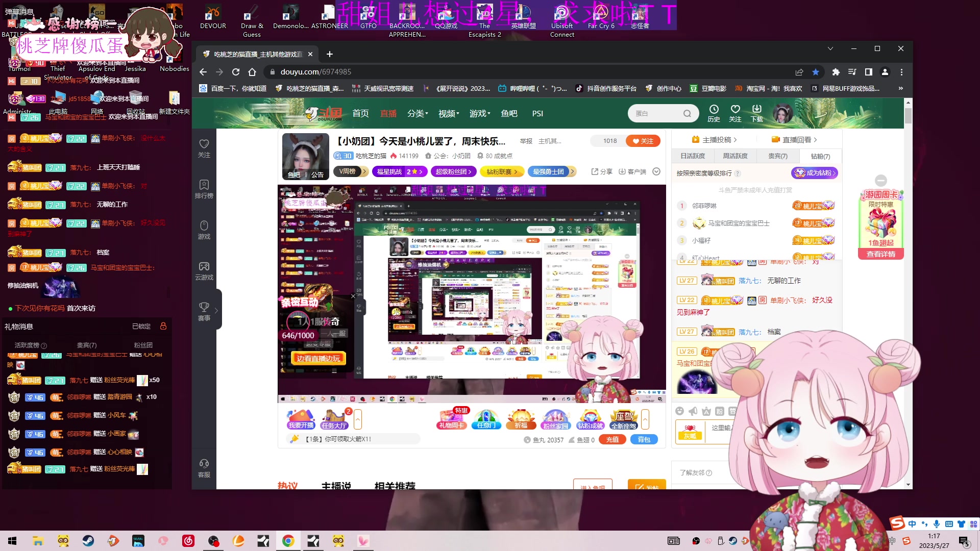The image size is (980, 551).
Task: Expand the gift bar with the right up arrow
Action: 645,419
